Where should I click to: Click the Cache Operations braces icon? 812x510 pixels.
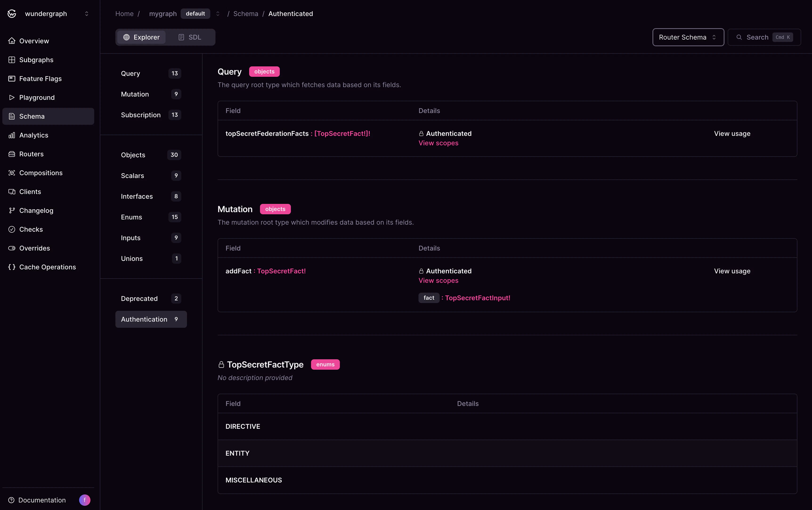point(12,267)
